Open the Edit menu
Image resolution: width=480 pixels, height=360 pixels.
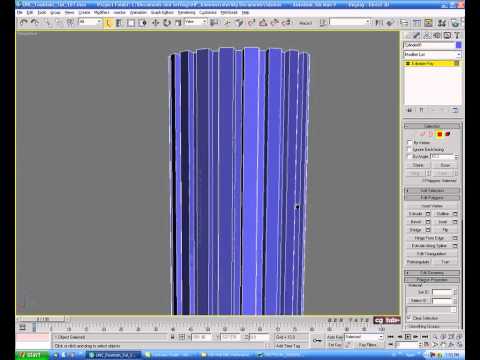click(30, 12)
